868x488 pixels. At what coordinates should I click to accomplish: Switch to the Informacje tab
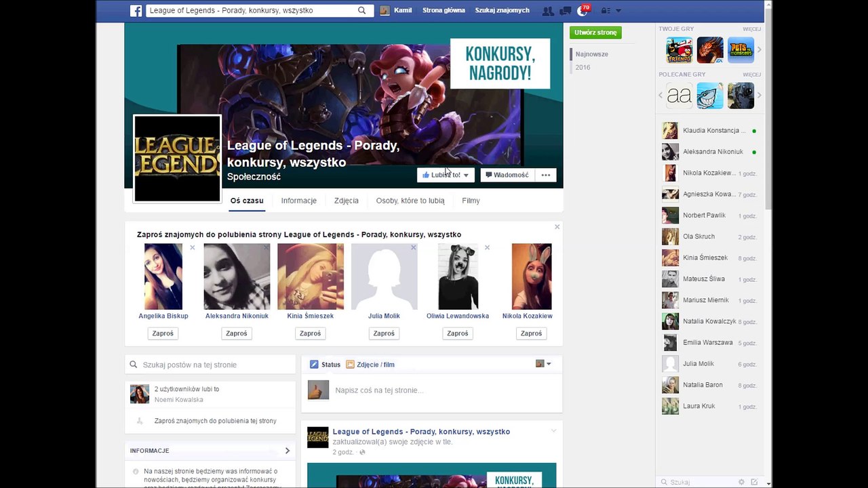coord(299,201)
